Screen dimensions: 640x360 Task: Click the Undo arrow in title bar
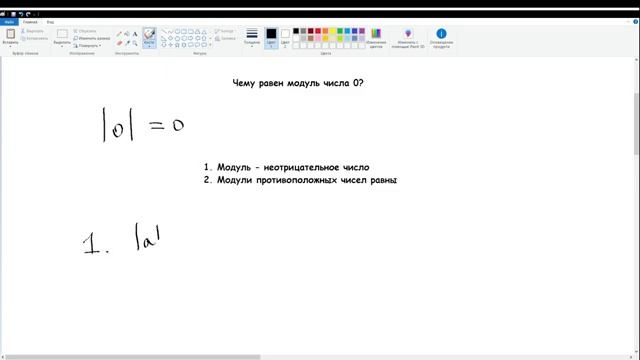(x=21, y=14)
